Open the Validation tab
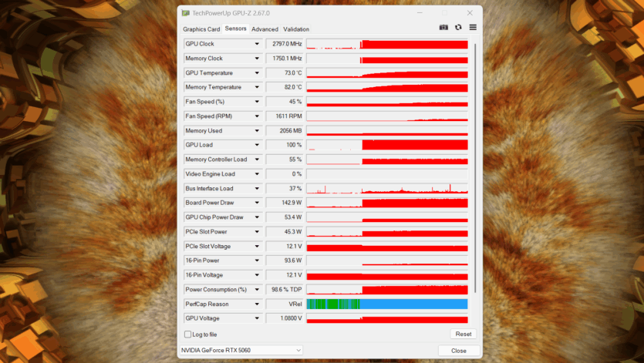 tap(296, 29)
